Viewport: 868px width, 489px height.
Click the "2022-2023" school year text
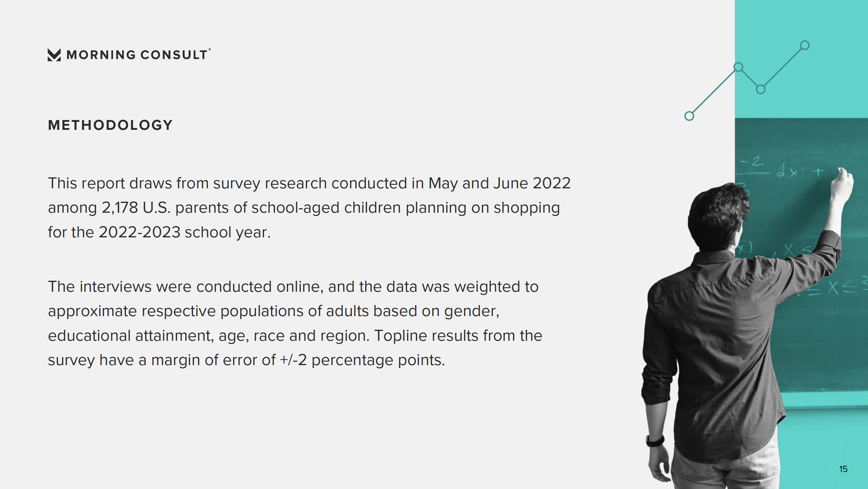click(139, 232)
